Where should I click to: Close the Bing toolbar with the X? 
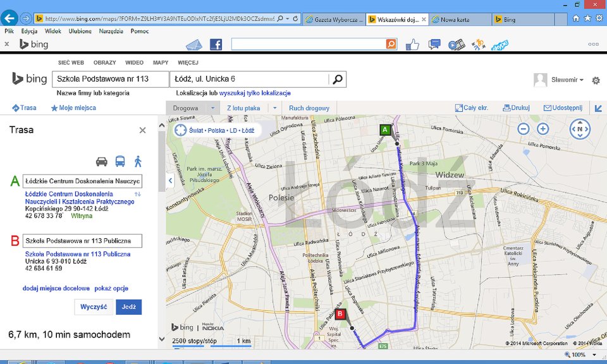(6, 44)
